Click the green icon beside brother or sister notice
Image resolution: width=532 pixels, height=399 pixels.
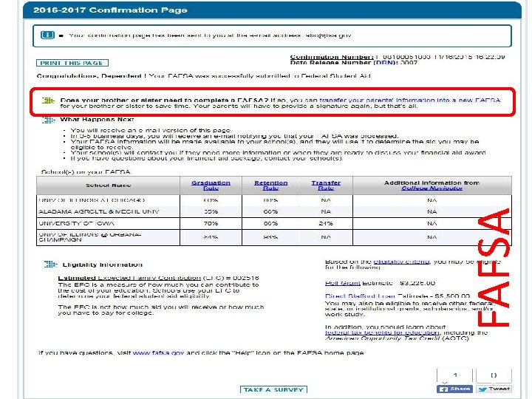[x=48, y=100]
